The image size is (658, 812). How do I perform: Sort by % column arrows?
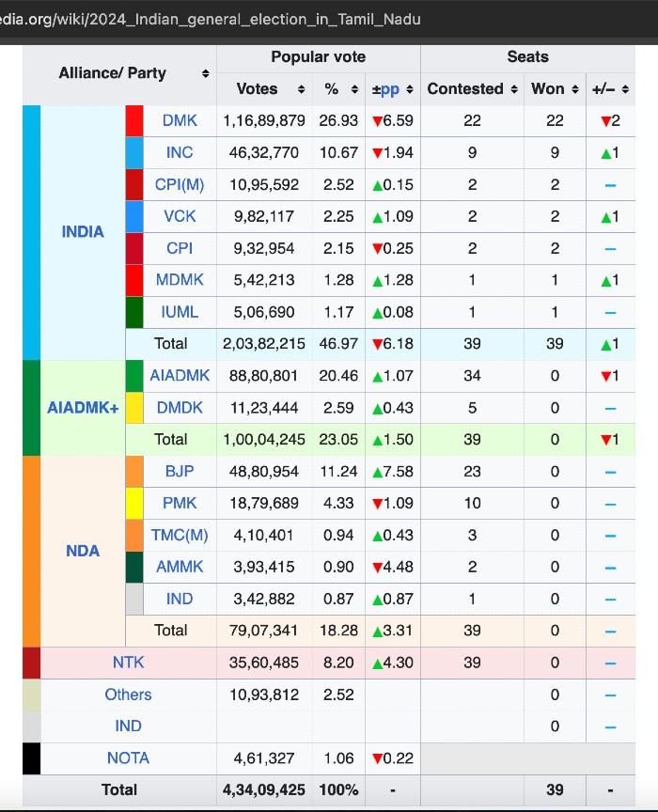354,89
